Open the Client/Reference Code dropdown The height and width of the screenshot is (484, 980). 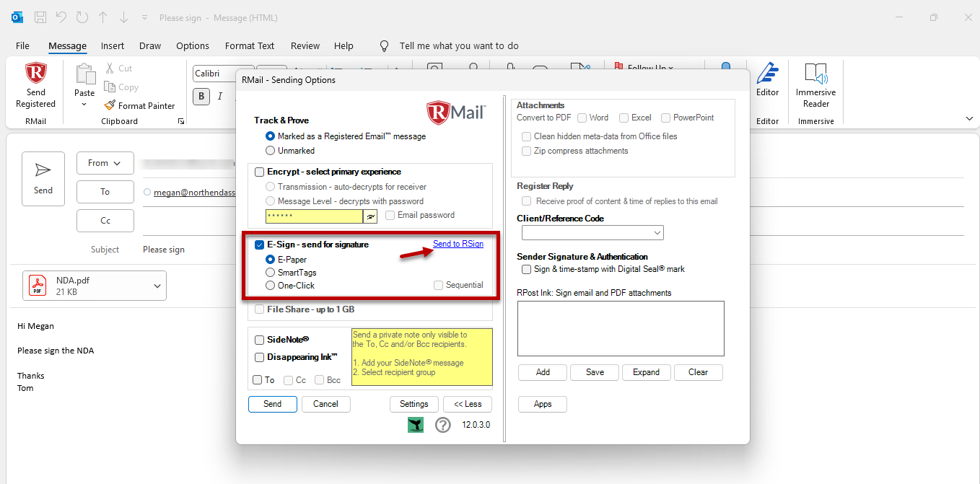coord(655,232)
